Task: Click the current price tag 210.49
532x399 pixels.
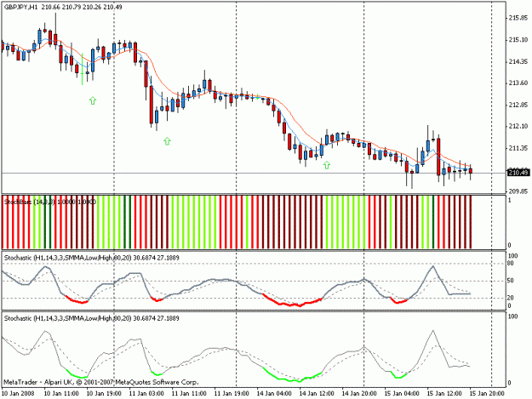Action: click(518, 173)
